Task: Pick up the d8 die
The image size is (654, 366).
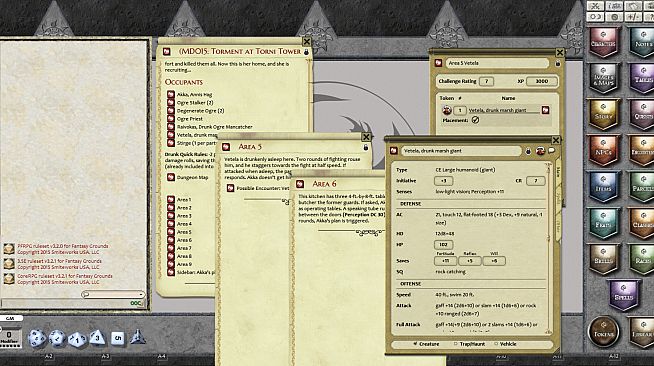Action: [x=97, y=338]
